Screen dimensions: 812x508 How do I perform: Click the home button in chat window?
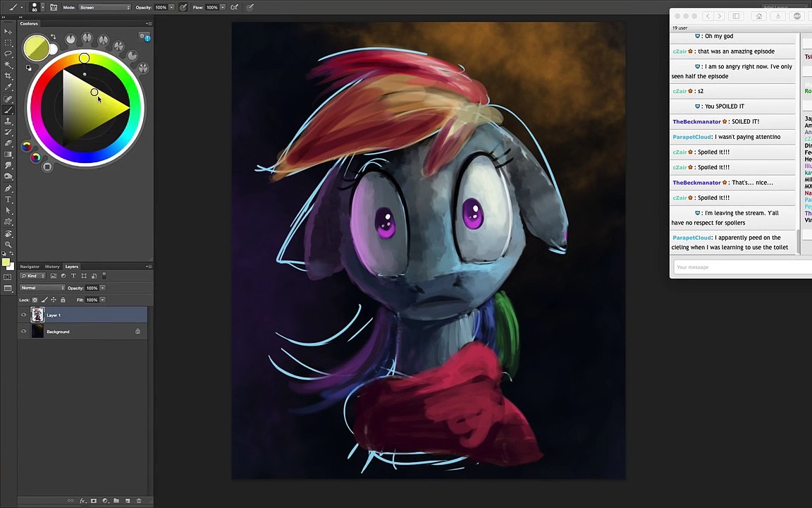click(758, 16)
